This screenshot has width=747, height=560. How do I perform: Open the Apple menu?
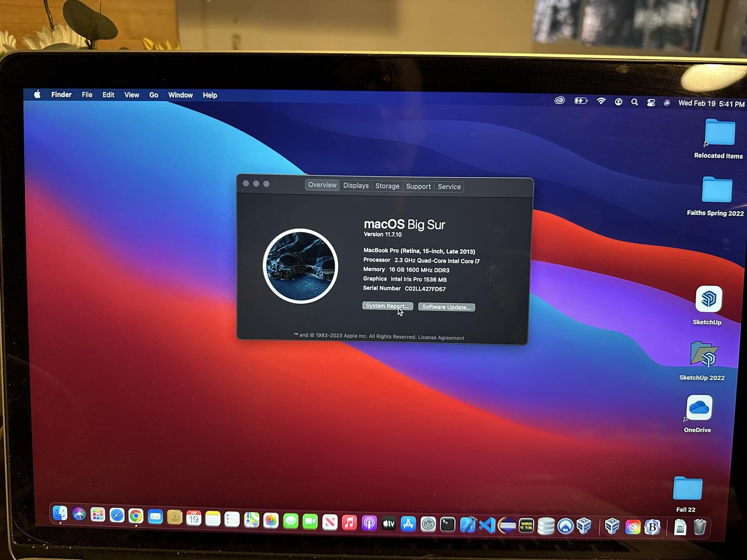point(37,94)
